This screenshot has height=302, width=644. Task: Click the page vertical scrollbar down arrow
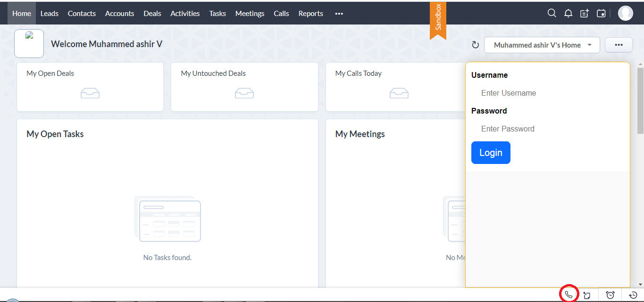pos(640,285)
